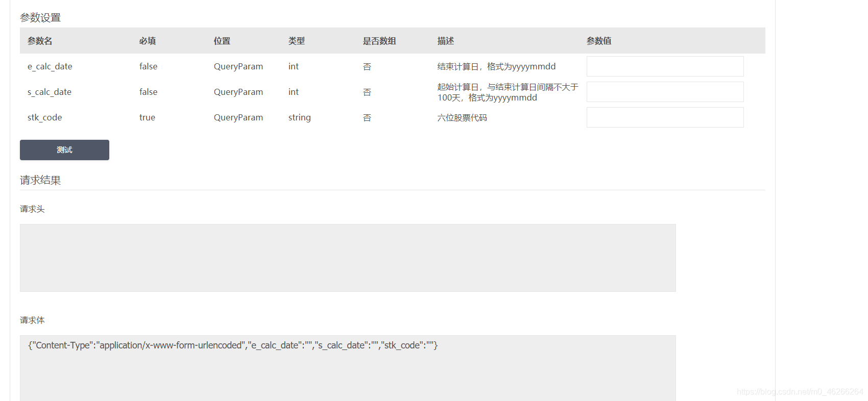This screenshot has height=401, width=868.
Task: Click the 参数值 column header
Action: (x=599, y=41)
